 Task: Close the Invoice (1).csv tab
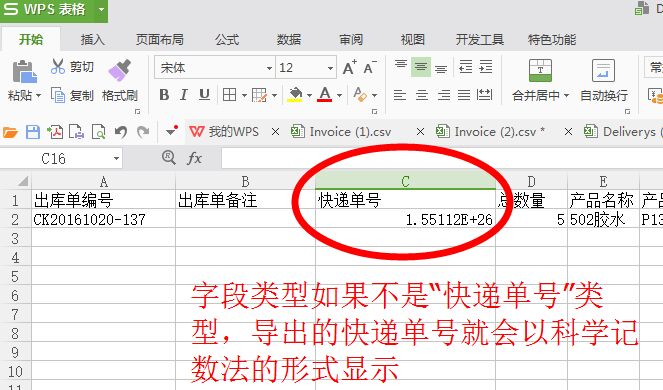tap(420, 132)
